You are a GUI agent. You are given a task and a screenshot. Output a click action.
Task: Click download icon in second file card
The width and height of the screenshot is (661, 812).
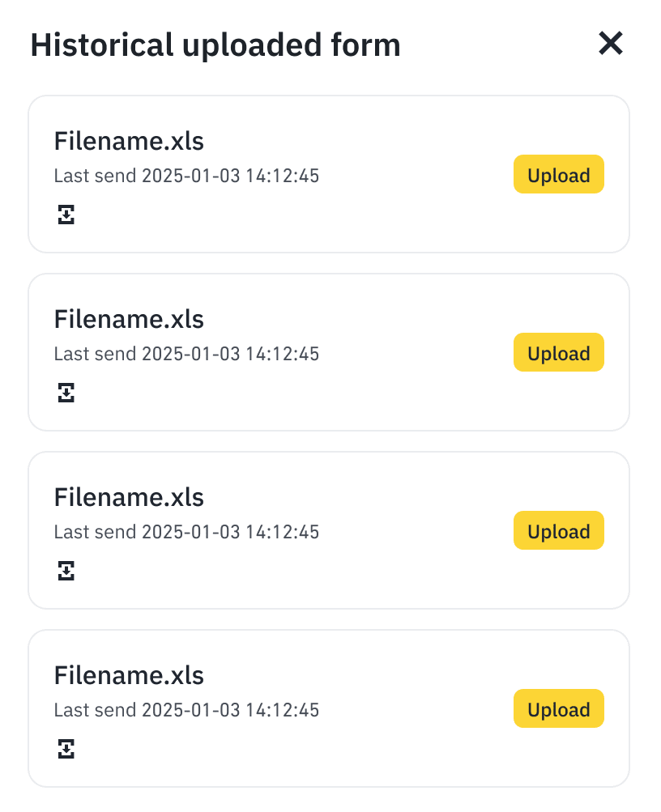[66, 393]
